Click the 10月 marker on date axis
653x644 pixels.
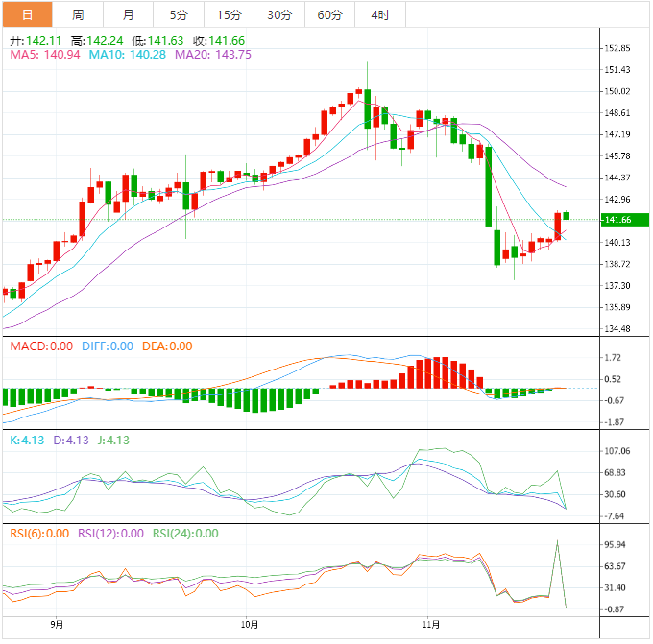pos(249,625)
